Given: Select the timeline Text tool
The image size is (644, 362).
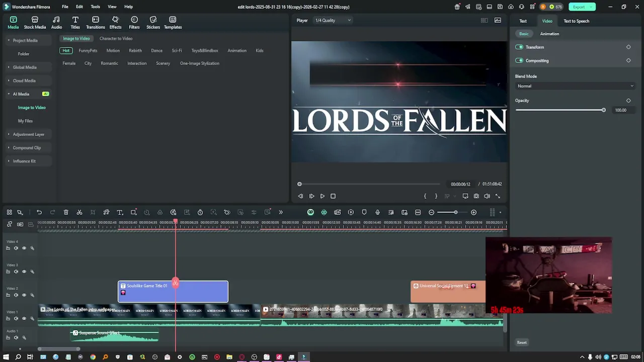Looking at the screenshot, I should (x=120, y=212).
